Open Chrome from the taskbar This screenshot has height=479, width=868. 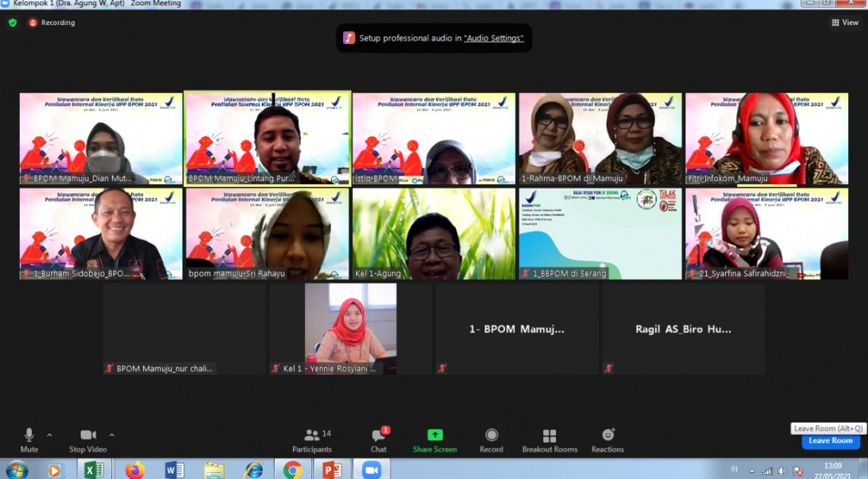click(293, 470)
